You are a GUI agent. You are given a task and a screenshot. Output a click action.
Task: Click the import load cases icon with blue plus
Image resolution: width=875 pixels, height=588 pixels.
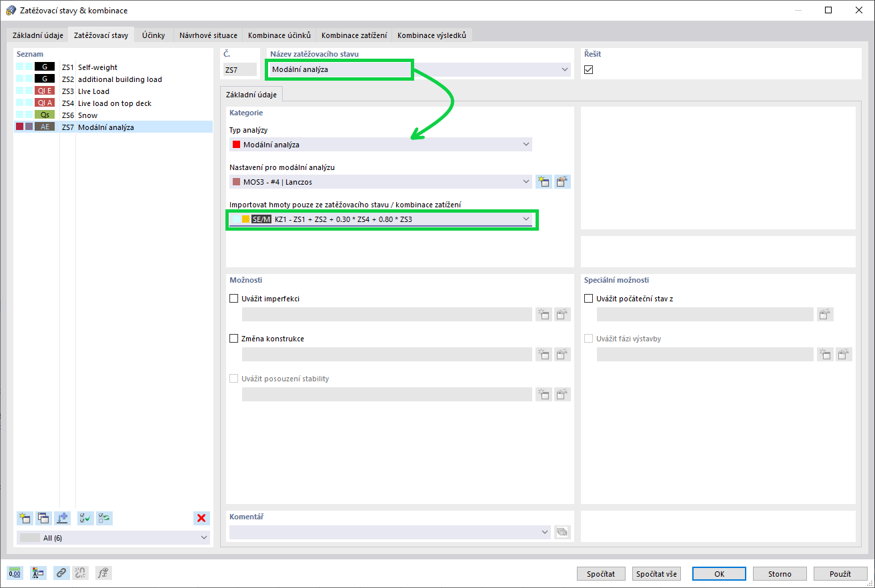[x=63, y=517]
